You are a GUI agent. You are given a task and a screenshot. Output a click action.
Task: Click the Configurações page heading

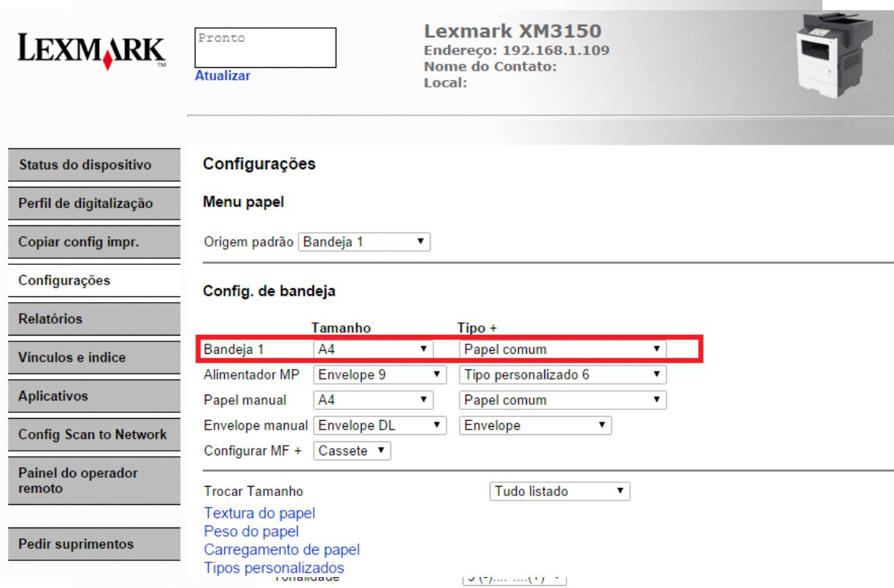[x=259, y=164]
